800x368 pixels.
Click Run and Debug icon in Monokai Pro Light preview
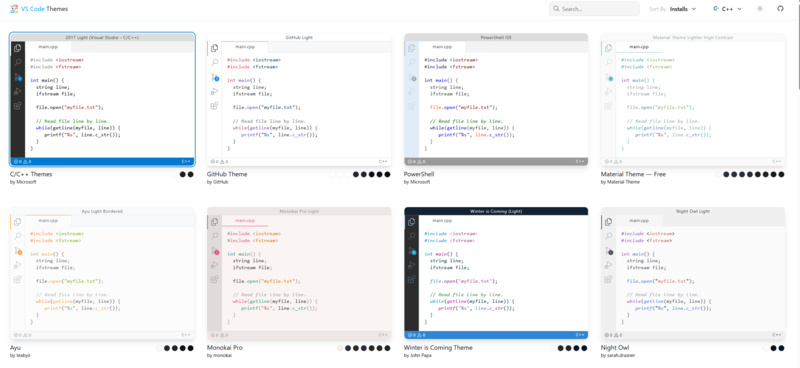coord(215,265)
